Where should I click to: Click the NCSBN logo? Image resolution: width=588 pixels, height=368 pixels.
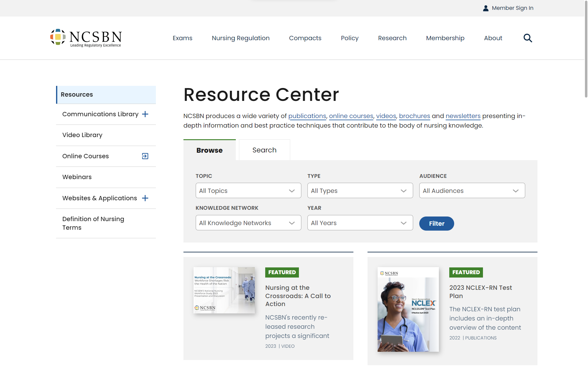86,37
